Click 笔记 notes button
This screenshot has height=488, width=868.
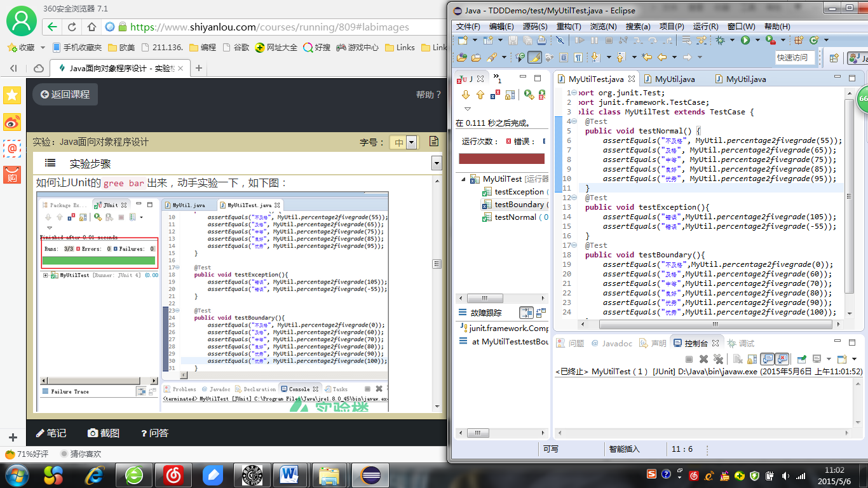click(51, 433)
